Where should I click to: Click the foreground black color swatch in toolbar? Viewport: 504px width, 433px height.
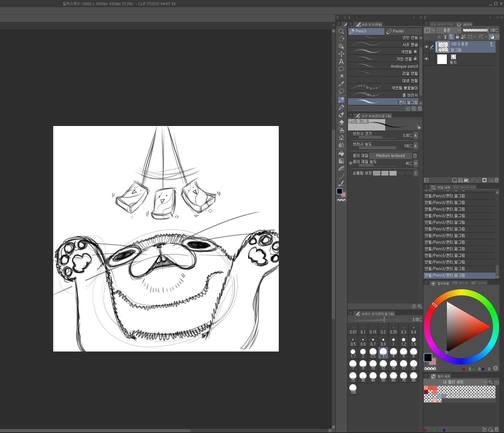tap(340, 191)
